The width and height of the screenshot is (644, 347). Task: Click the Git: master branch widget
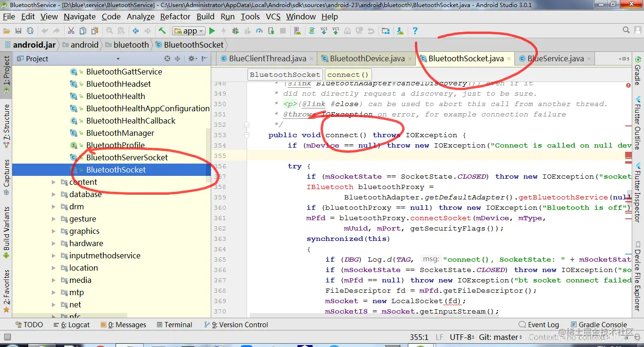click(501, 338)
